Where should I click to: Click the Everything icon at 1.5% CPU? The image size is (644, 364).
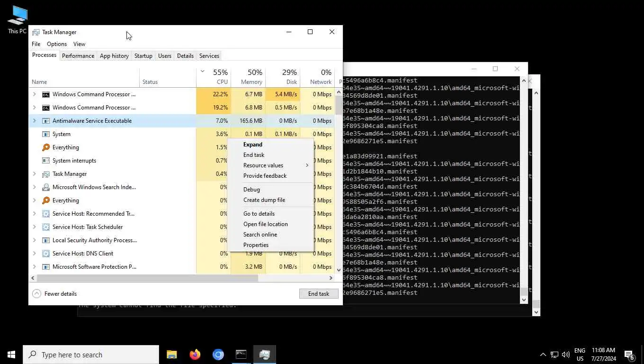coord(46,147)
